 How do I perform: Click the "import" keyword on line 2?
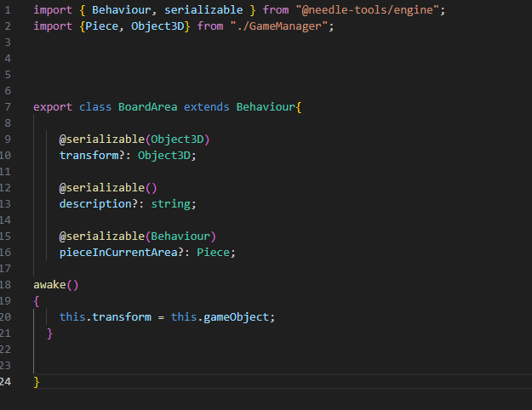click(53, 26)
